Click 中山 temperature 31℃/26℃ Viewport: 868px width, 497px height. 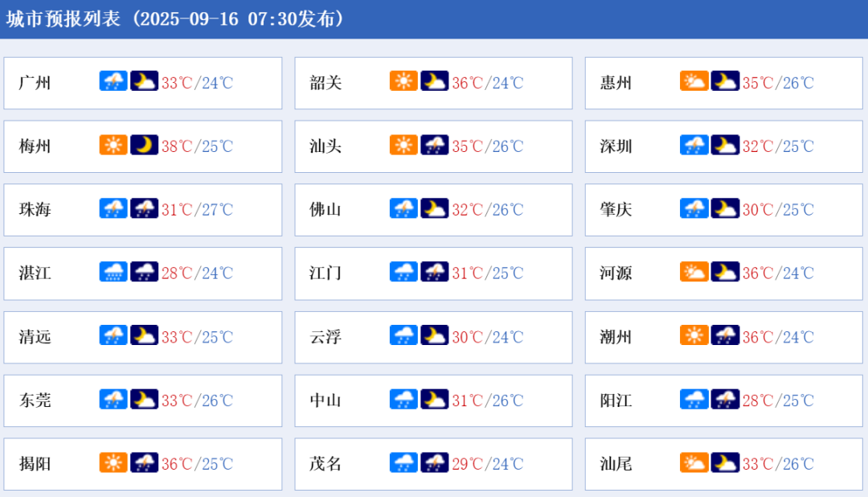pyautogui.click(x=487, y=400)
